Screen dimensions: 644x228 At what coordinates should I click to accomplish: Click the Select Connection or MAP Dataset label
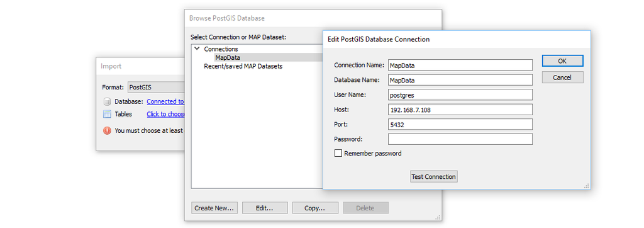(x=238, y=37)
